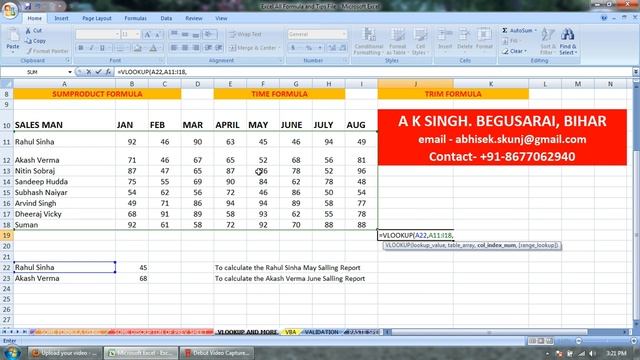Click the AutoSum sigma button

518,31
